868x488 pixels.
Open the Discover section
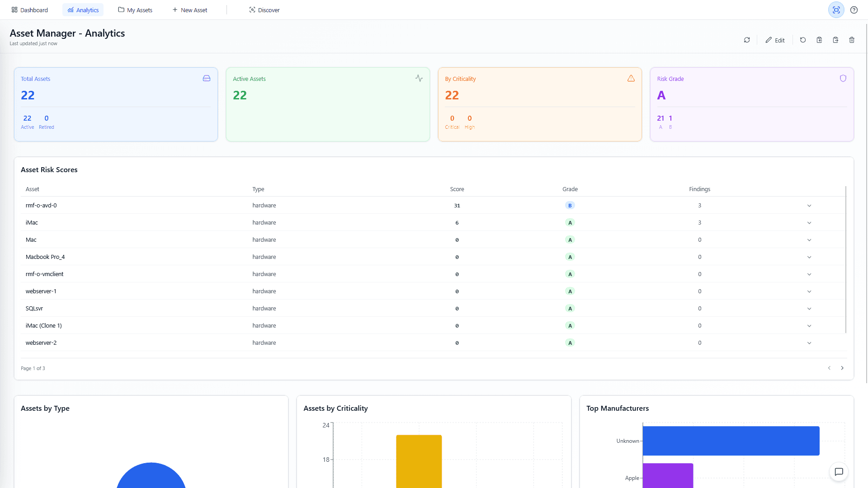[x=264, y=9]
